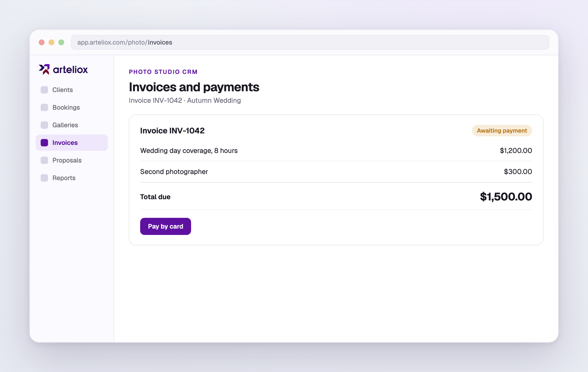Open the Clients section
This screenshot has height=372, width=588.
tap(72, 90)
